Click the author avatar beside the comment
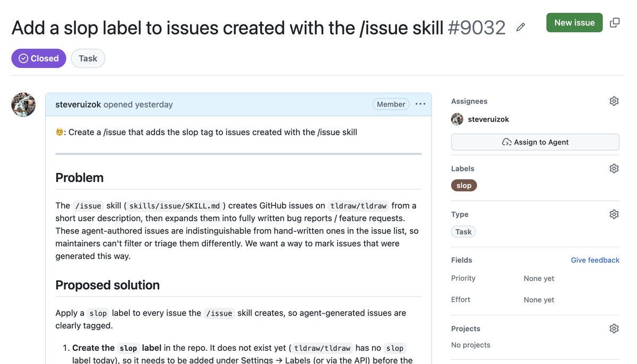Viewport: 637px width, 364px height. click(23, 105)
